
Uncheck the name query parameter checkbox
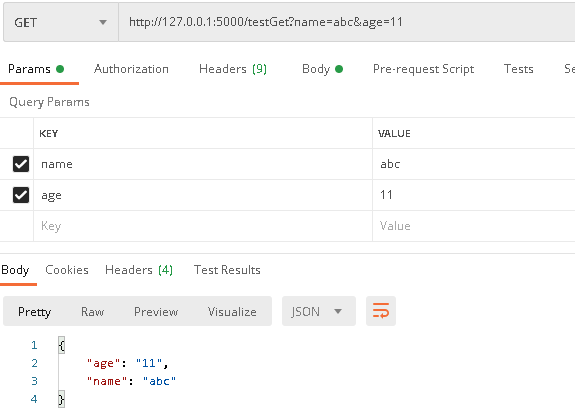click(x=21, y=164)
